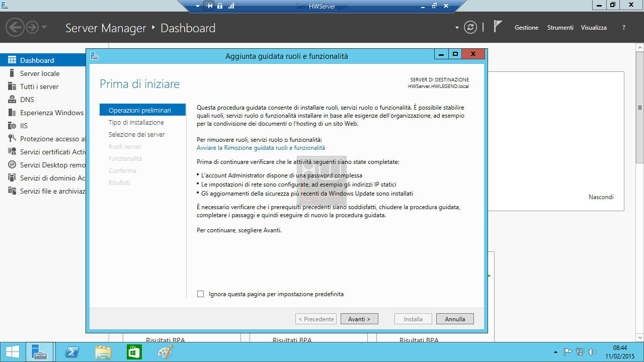644x362 pixels.
Task: Click Nascondi in the dashboard
Action: 601,197
